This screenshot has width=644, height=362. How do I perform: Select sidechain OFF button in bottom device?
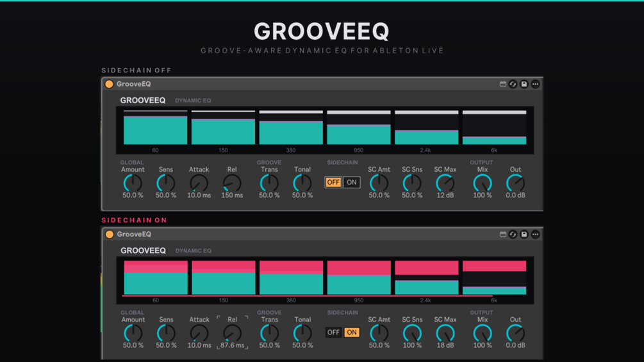[333, 333]
